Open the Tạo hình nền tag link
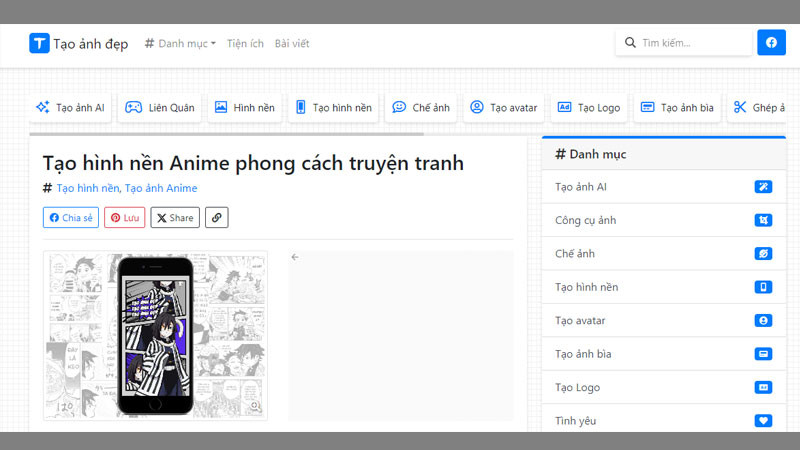800x450 pixels. click(x=88, y=188)
